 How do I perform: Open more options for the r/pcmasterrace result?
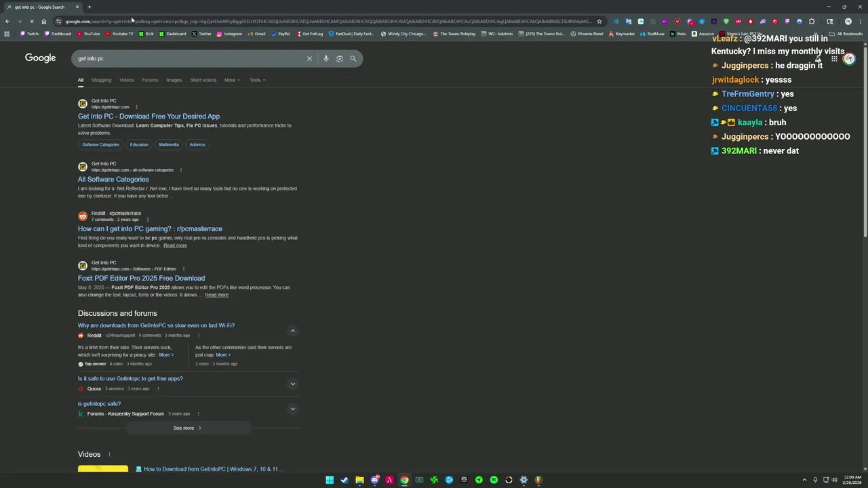pyautogui.click(x=147, y=220)
